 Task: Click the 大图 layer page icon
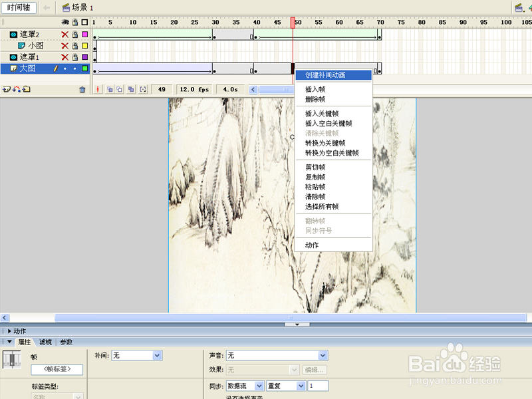pos(13,68)
